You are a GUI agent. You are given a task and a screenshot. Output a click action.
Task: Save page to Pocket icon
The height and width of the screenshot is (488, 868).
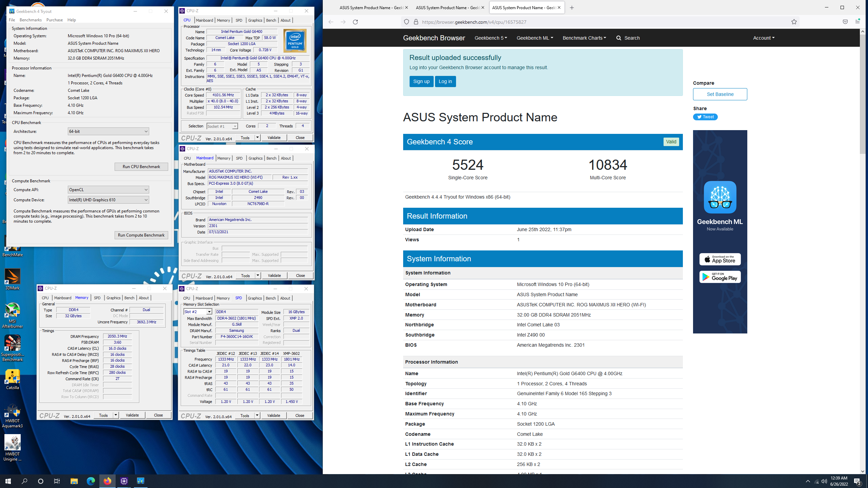pos(845,22)
